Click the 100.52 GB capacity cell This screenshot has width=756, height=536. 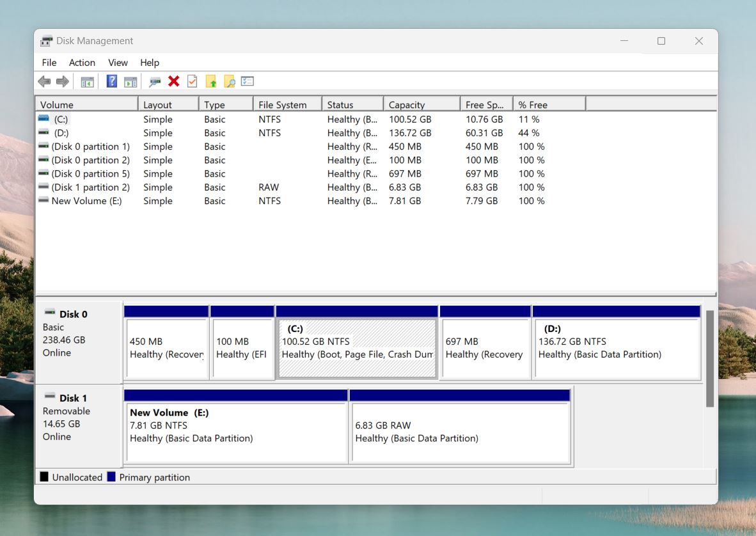coord(410,119)
